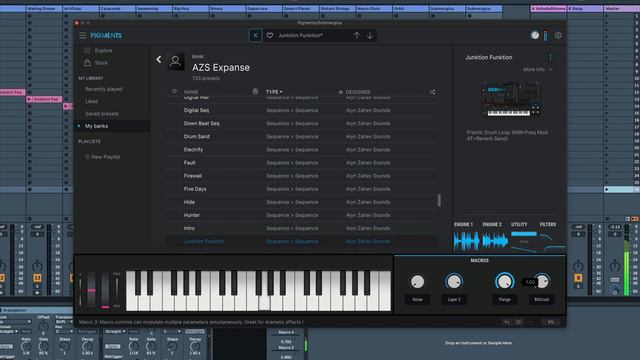This screenshot has width=640, height=360.
Task: Show Recently played presets
Action: (x=104, y=89)
